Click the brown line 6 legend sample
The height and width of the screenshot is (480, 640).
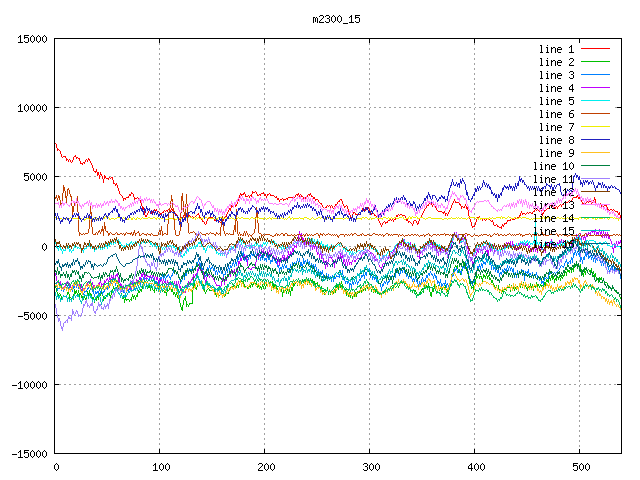[595, 114]
